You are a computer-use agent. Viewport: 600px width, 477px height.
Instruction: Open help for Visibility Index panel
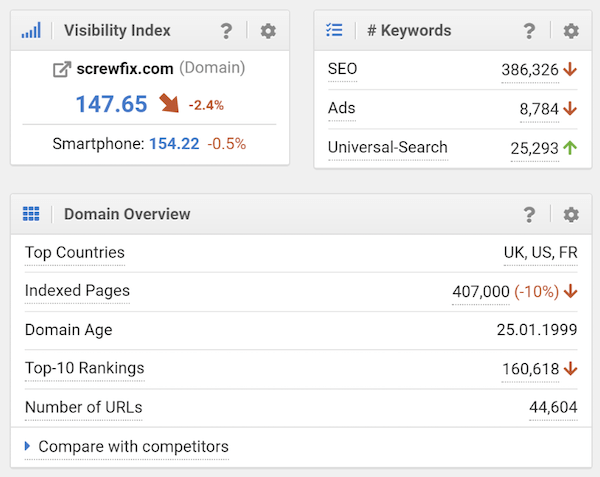[227, 31]
